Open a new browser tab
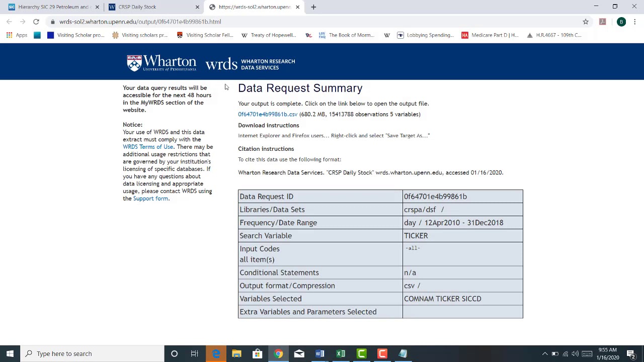644x362 pixels. point(313,7)
